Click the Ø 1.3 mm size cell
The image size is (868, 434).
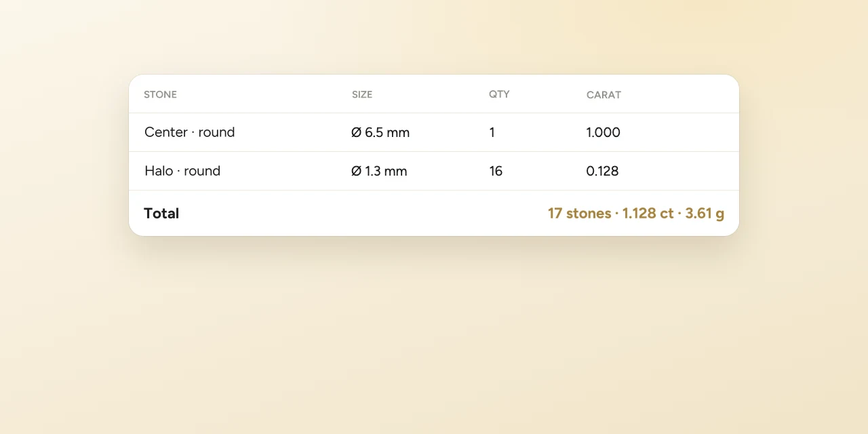tap(379, 172)
